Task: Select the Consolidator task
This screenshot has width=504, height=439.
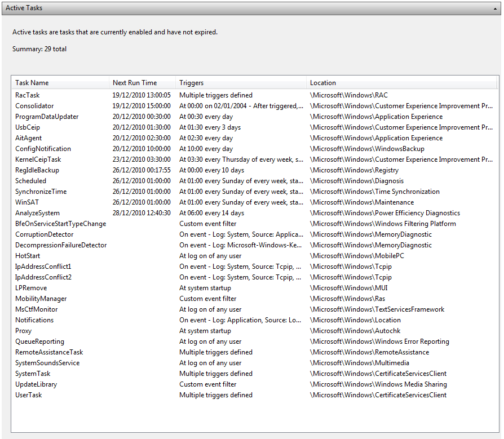Action: [255, 106]
